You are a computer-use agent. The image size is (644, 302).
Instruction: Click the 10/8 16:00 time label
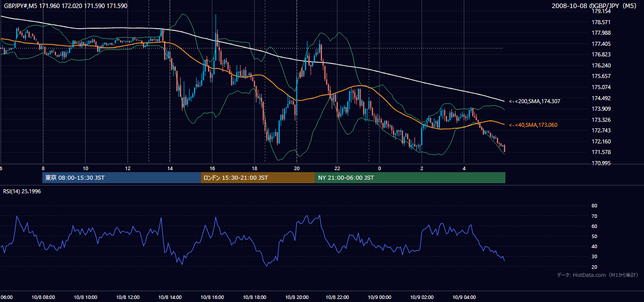point(212,297)
